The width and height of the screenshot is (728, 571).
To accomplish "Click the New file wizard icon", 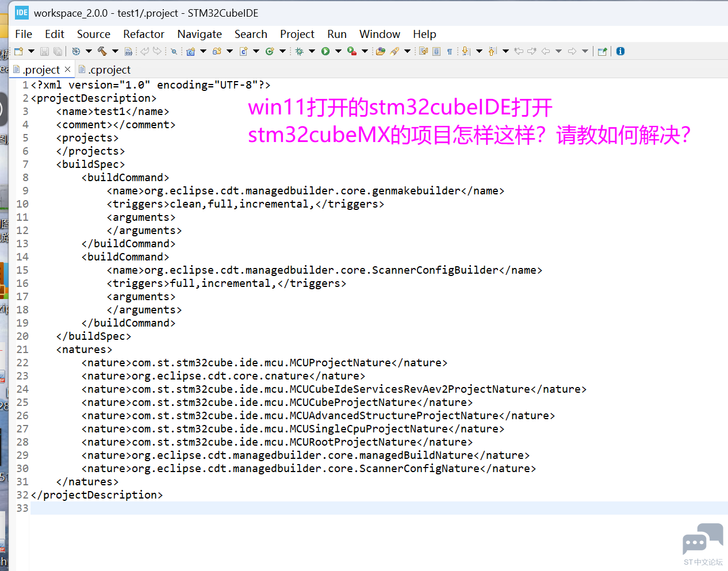I will click(x=18, y=51).
